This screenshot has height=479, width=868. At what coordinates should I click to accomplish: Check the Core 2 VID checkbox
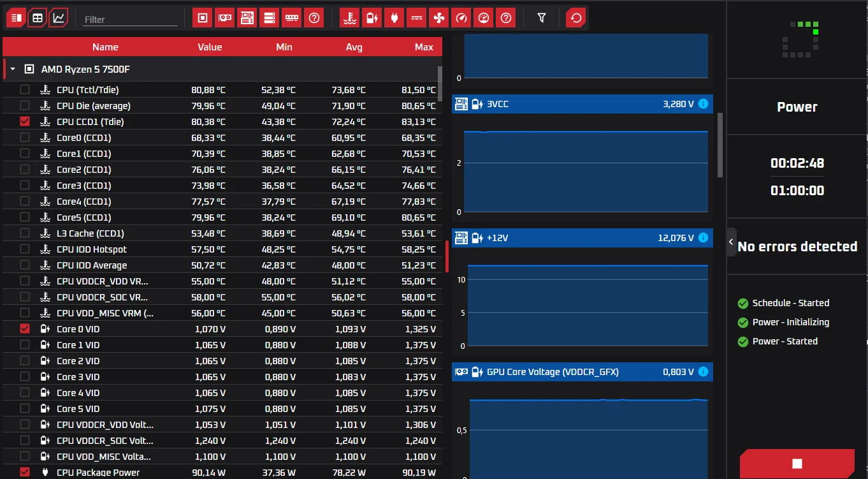25,361
